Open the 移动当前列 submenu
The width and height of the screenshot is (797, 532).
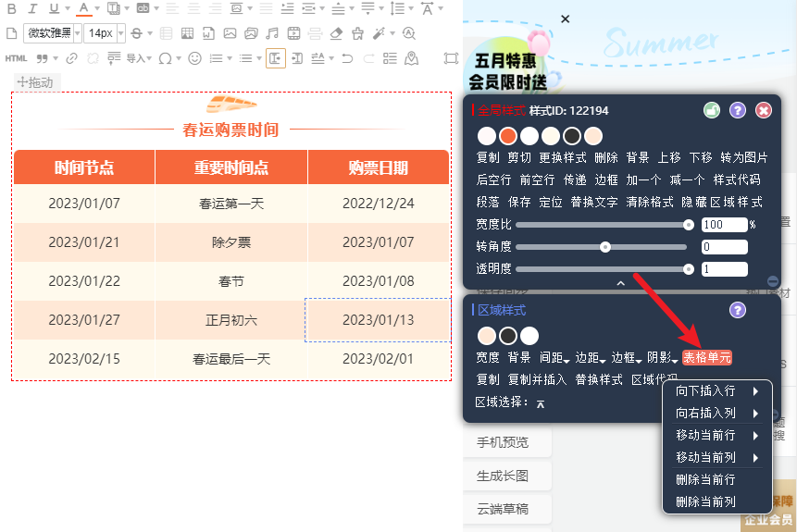click(x=716, y=458)
